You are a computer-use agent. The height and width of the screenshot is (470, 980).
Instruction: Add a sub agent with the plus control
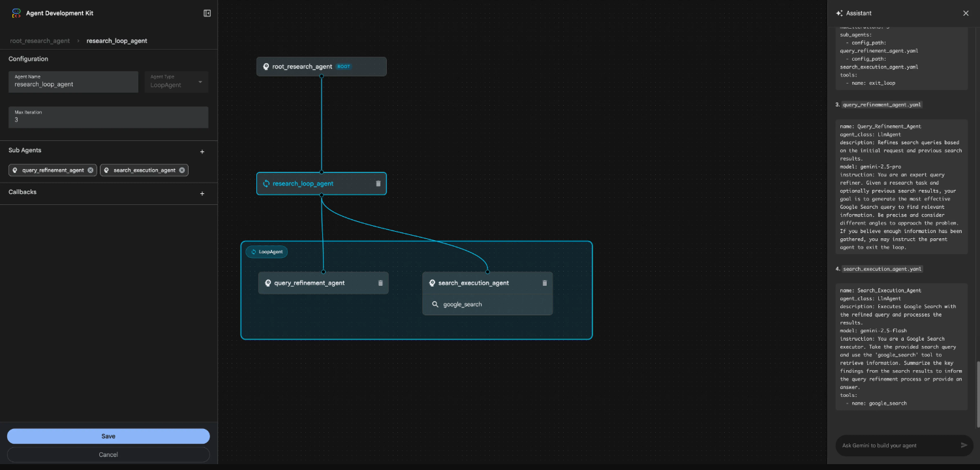point(202,151)
